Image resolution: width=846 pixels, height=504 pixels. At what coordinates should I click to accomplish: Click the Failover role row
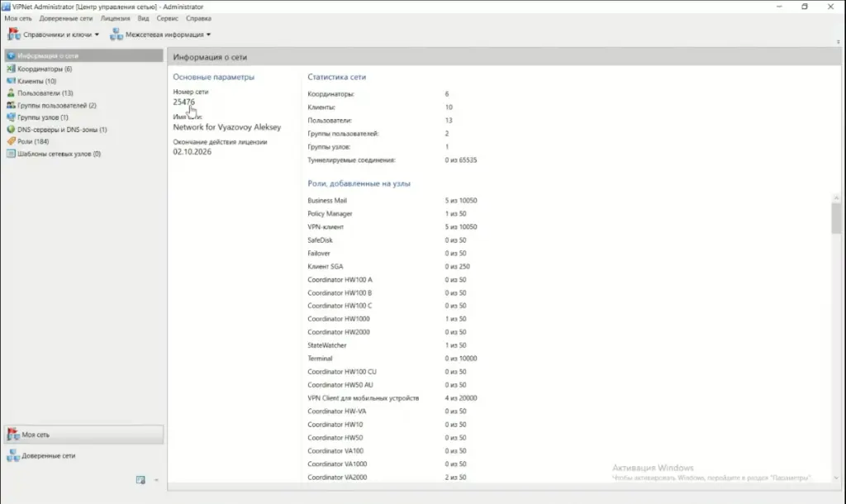coord(387,253)
